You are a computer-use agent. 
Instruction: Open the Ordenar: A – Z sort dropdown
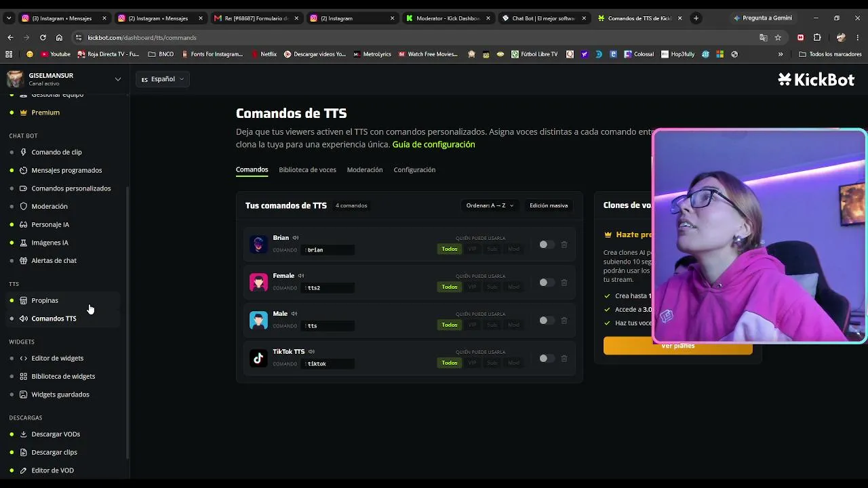click(x=490, y=205)
